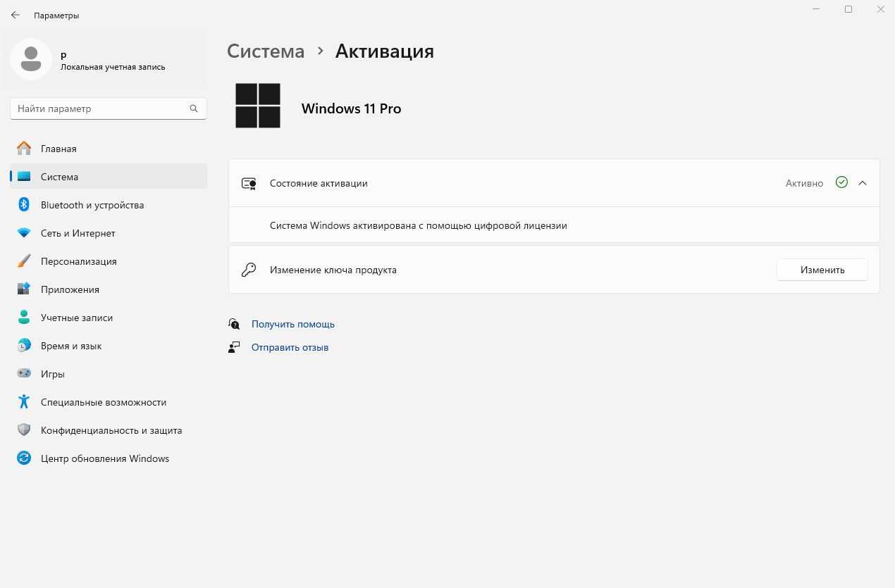Open the Получить помощь link

[x=293, y=324]
